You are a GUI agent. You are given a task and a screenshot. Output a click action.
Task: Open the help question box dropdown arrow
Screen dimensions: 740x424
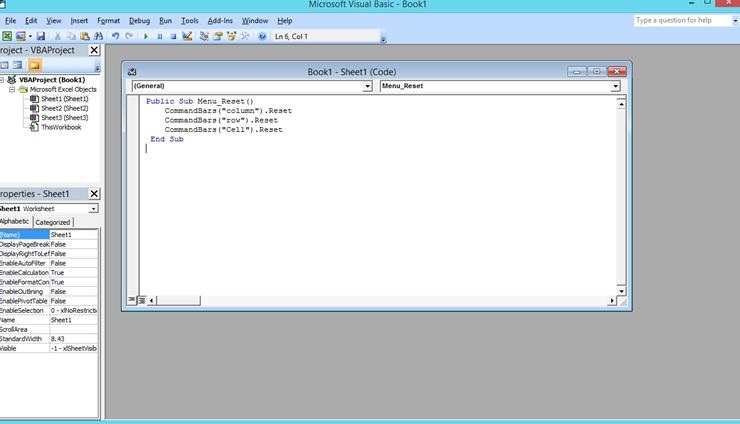[735, 21]
